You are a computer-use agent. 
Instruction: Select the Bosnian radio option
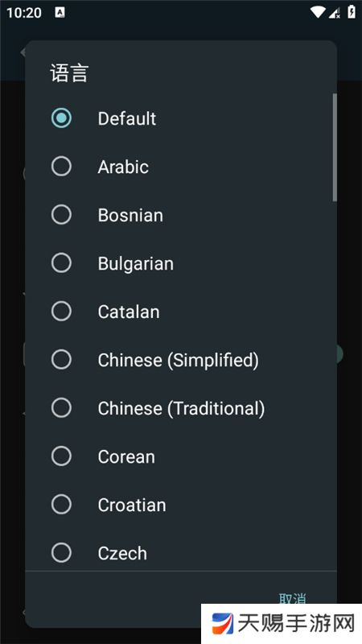(x=61, y=215)
